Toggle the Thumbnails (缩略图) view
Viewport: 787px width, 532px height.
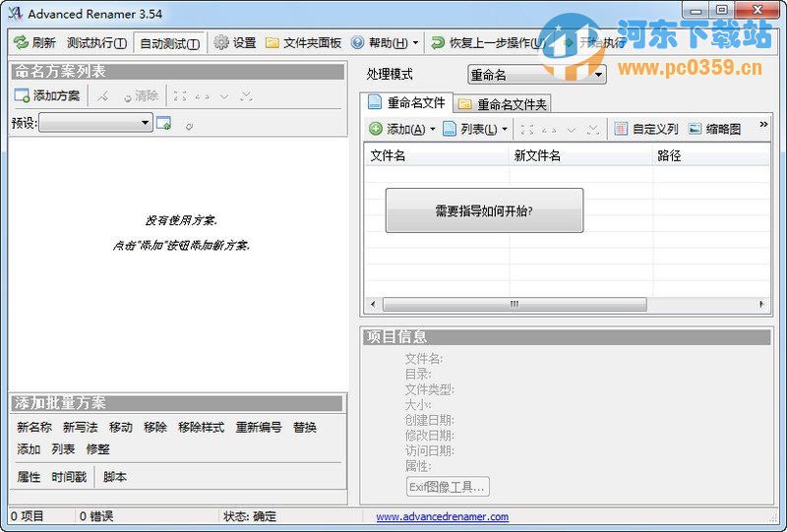tap(714, 129)
